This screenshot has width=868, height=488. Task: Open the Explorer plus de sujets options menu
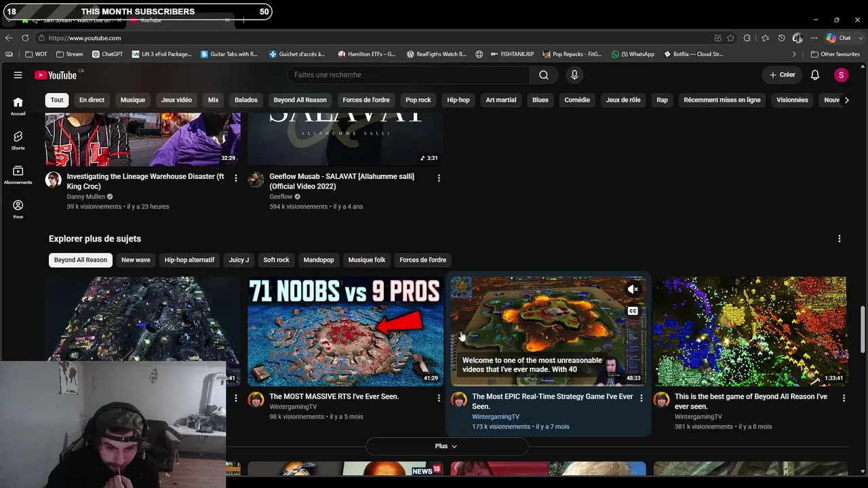(840, 239)
